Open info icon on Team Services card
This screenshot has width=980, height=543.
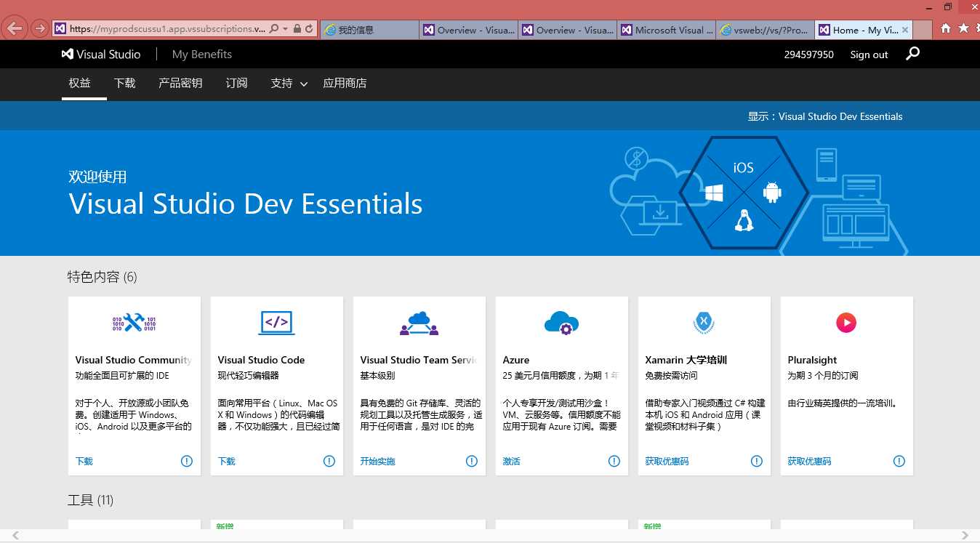(472, 461)
